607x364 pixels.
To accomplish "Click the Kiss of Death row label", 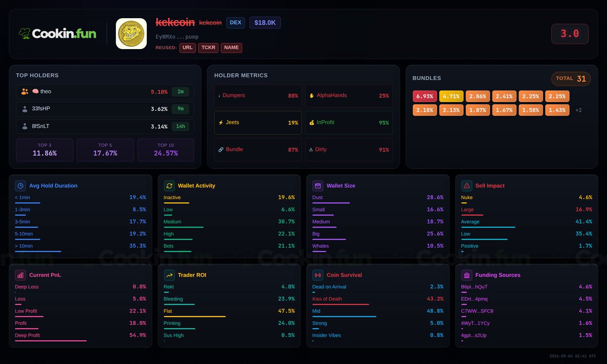I will click(327, 299).
